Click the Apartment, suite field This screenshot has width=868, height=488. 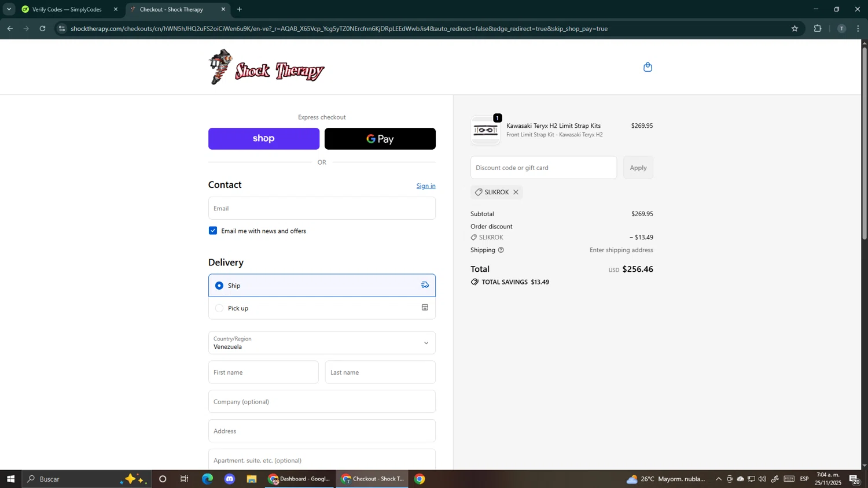pos(322,460)
